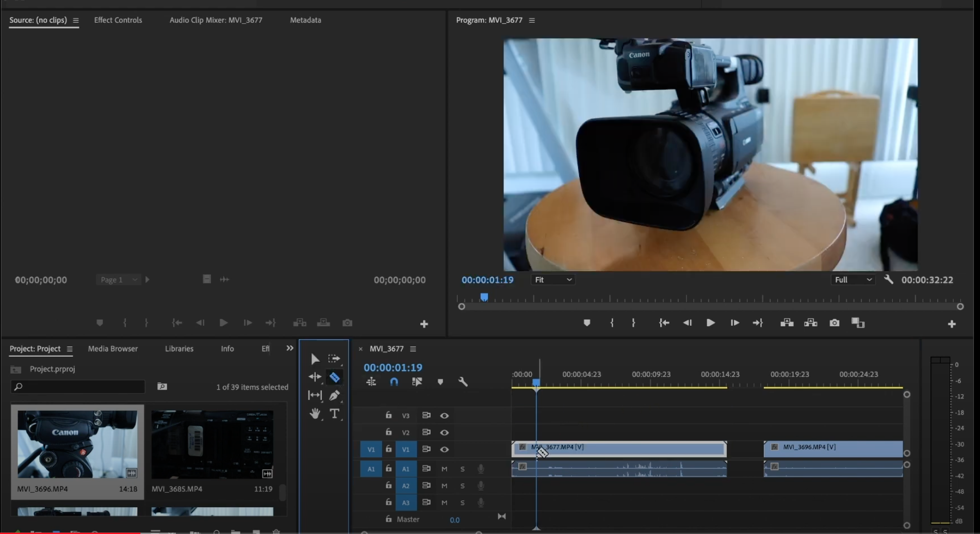Open Project panel menu
Viewport: 980px width, 534px height.
70,349
